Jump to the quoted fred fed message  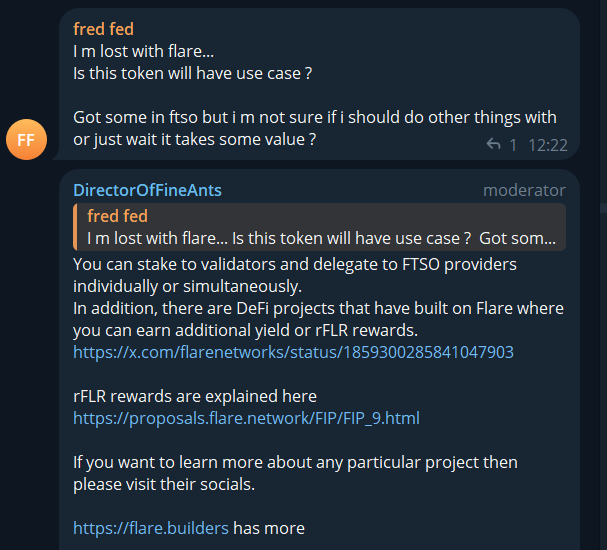(320, 227)
